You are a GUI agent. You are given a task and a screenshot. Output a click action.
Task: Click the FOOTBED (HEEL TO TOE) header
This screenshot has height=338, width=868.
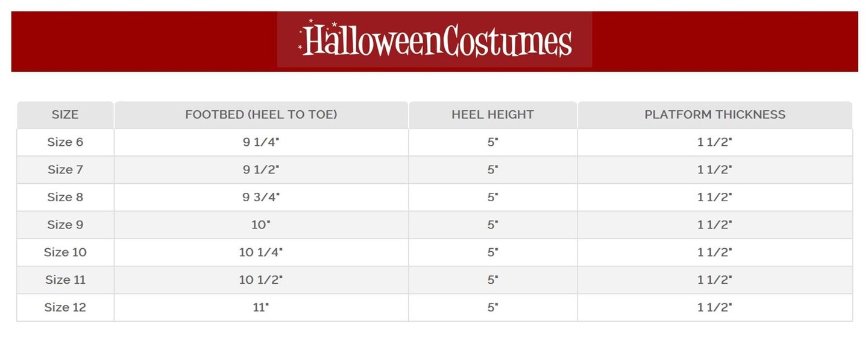(261, 114)
